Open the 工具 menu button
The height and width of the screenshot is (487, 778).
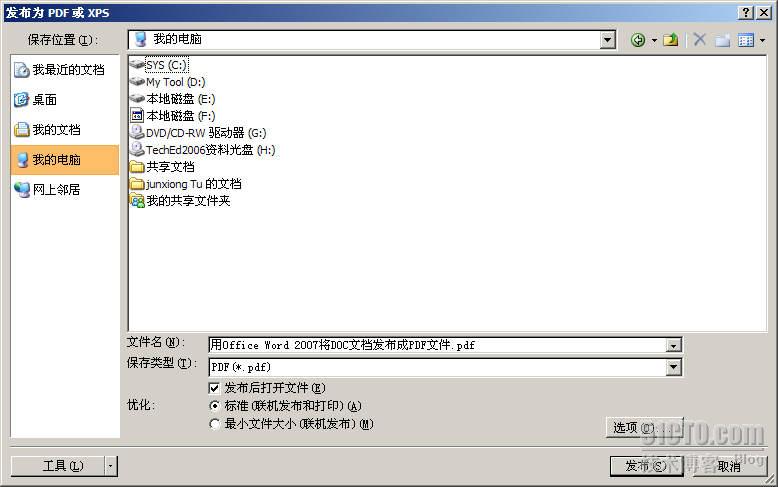(x=64, y=466)
